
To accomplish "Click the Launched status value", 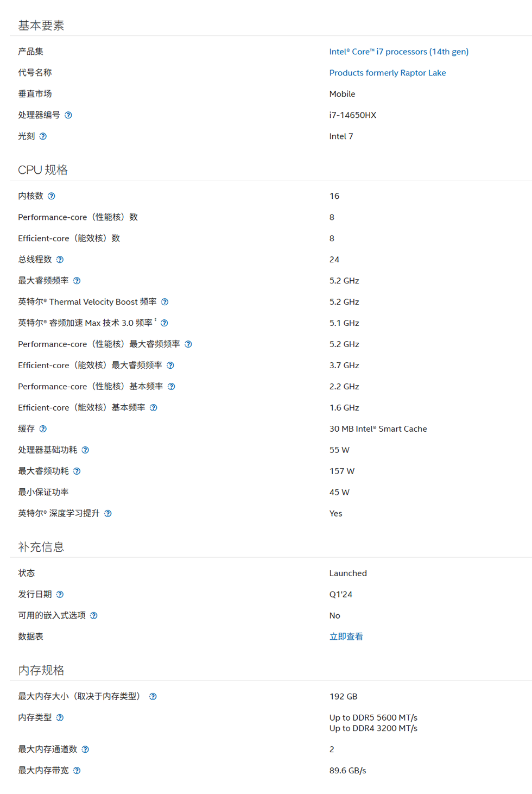I will (348, 574).
